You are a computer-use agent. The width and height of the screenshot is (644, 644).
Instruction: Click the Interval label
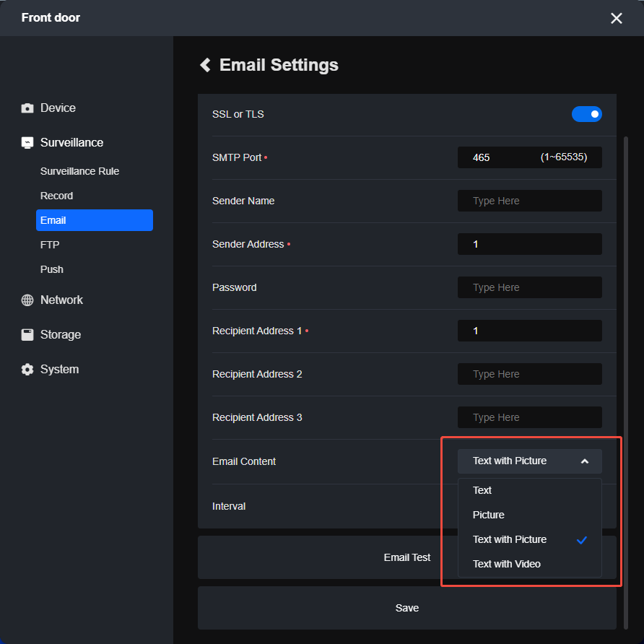(x=229, y=506)
